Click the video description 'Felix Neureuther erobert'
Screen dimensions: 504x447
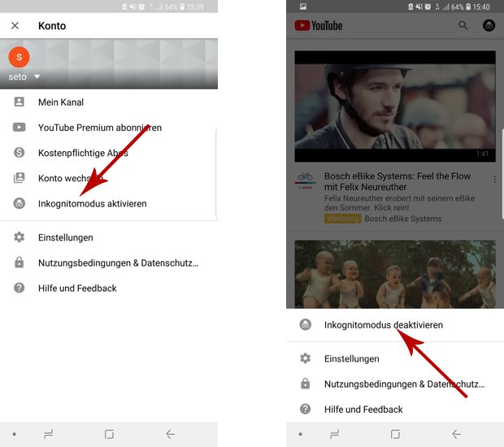(399, 202)
